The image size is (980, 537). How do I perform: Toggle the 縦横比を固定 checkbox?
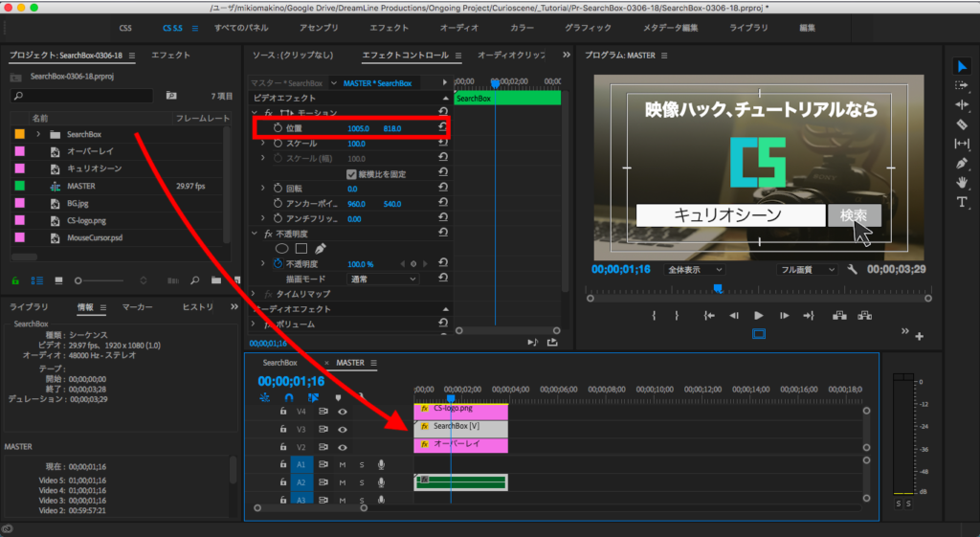click(x=351, y=174)
